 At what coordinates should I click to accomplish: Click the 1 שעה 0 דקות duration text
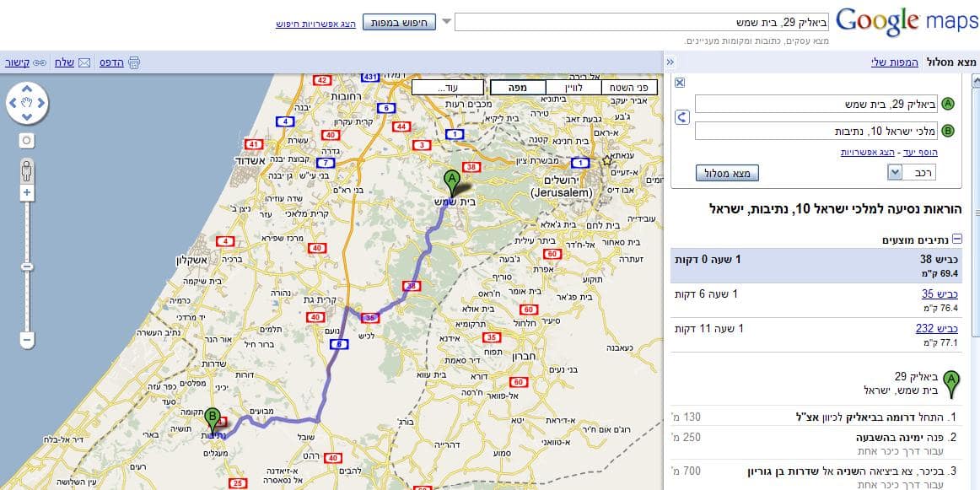tap(708, 258)
